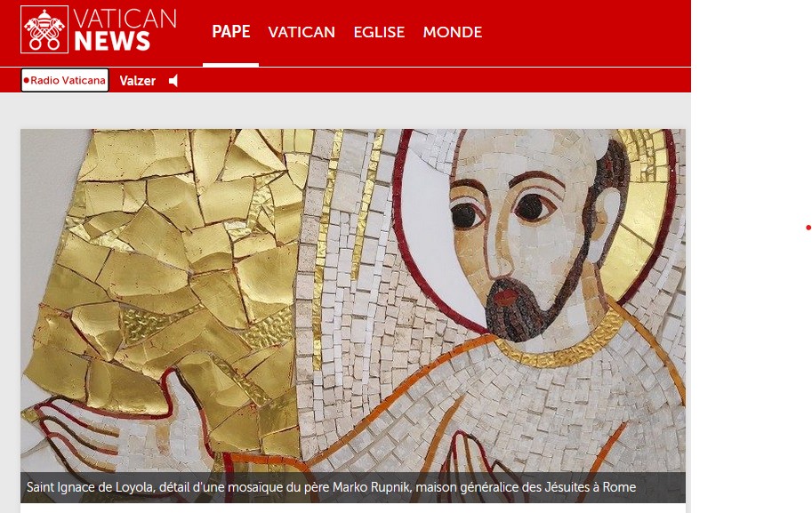Open the EGLISE menu section
The width and height of the screenshot is (812, 513).
click(x=379, y=32)
